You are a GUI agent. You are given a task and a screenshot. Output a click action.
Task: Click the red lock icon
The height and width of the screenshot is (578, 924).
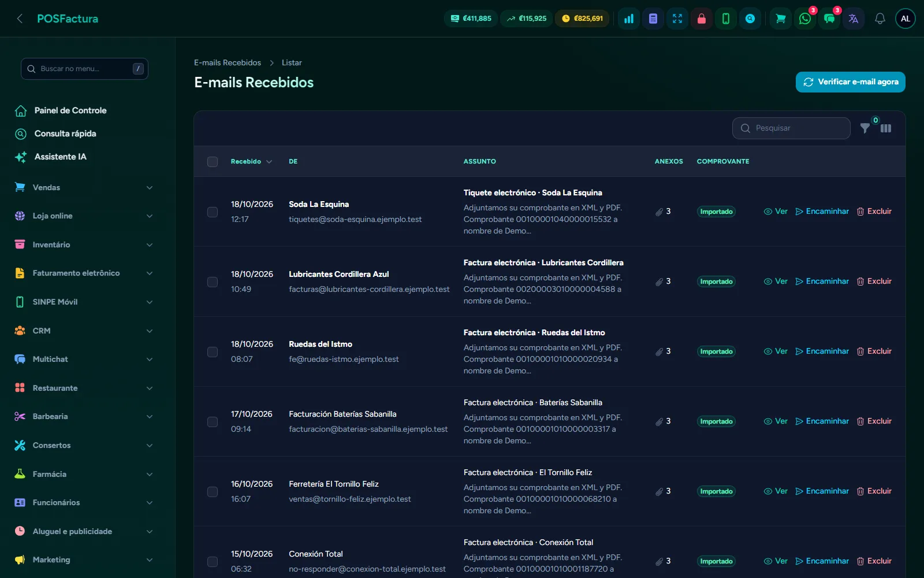[x=701, y=18]
